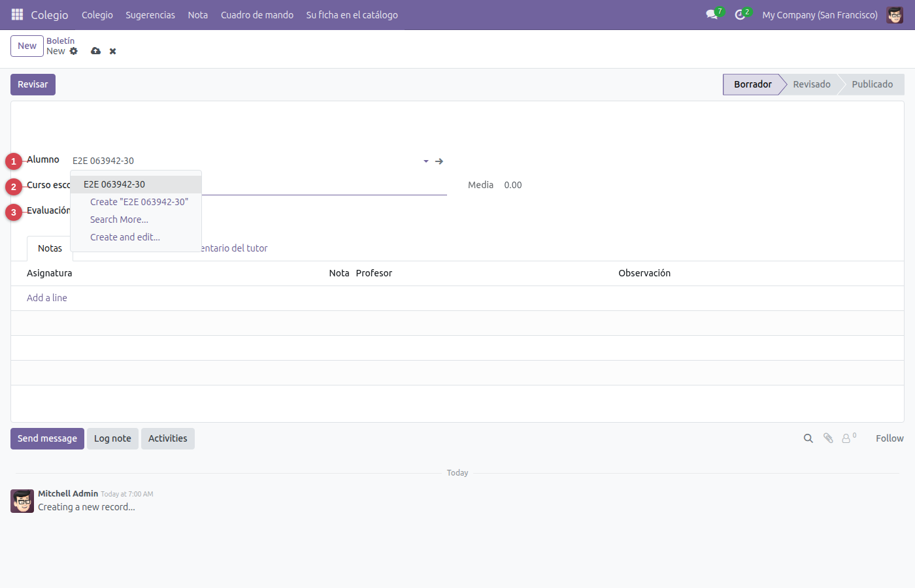Open Mitchell Admin avatar user menu

tap(895, 14)
